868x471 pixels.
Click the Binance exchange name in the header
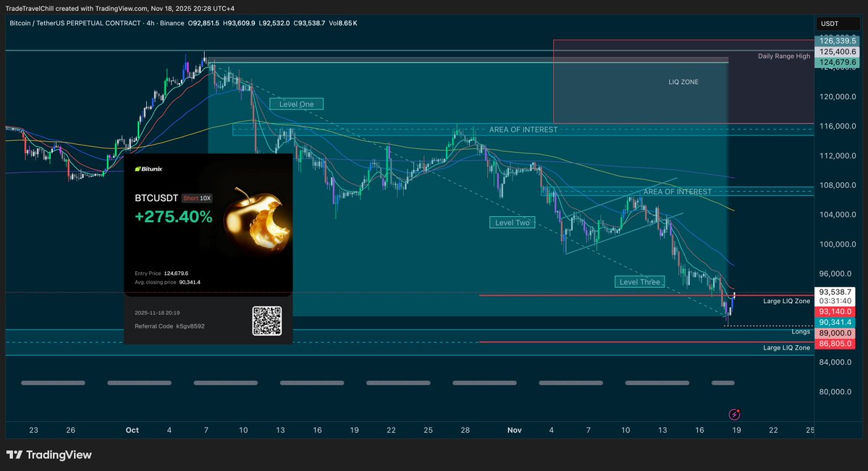[172, 23]
